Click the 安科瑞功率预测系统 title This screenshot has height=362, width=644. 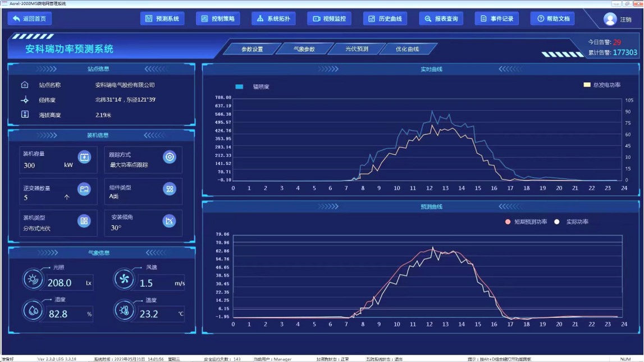pyautogui.click(x=69, y=49)
